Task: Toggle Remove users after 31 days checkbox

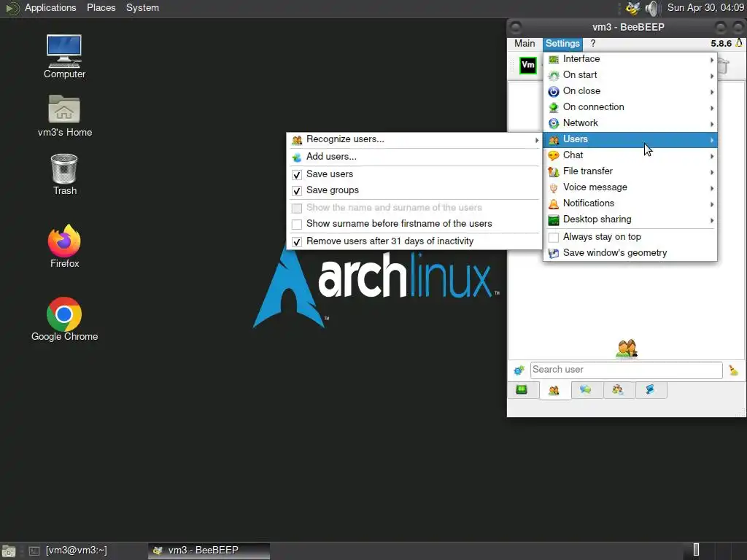Action: pyautogui.click(x=297, y=242)
